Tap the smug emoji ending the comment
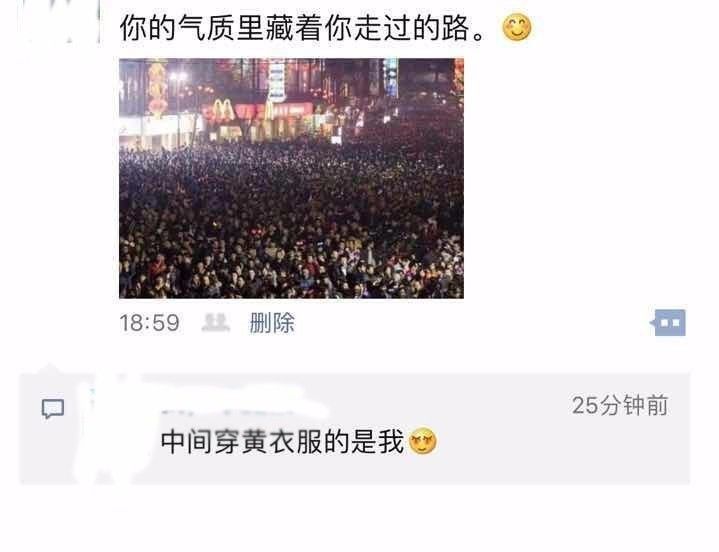This screenshot has width=719, height=552. [x=422, y=442]
